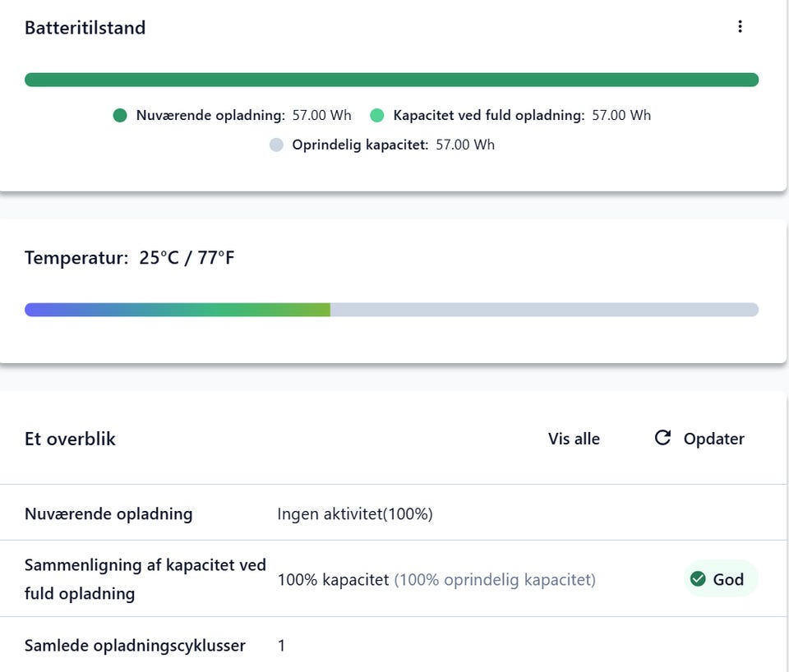
Task: Click the light green Kapacitet ved fuld opladning dot
Action: (x=377, y=116)
